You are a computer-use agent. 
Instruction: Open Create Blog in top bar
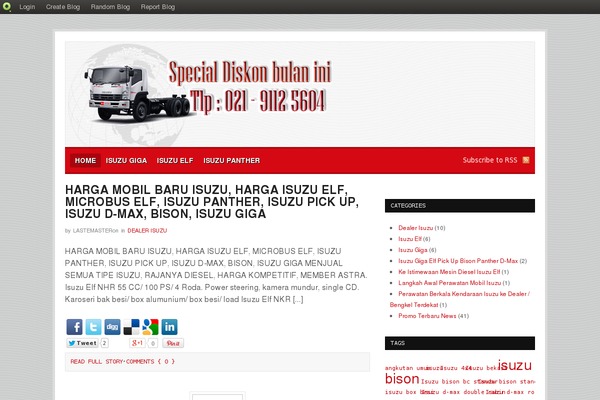click(x=63, y=7)
